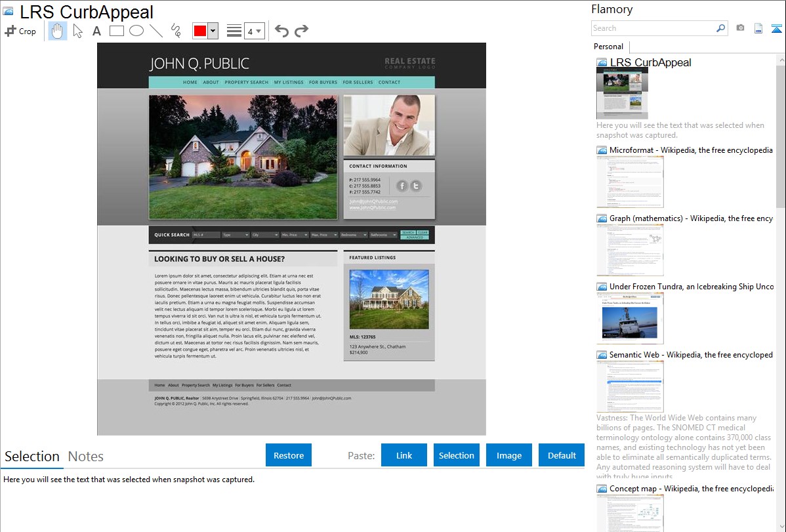Select the freehand scribble tool
This screenshot has width=786, height=532.
pyautogui.click(x=176, y=31)
